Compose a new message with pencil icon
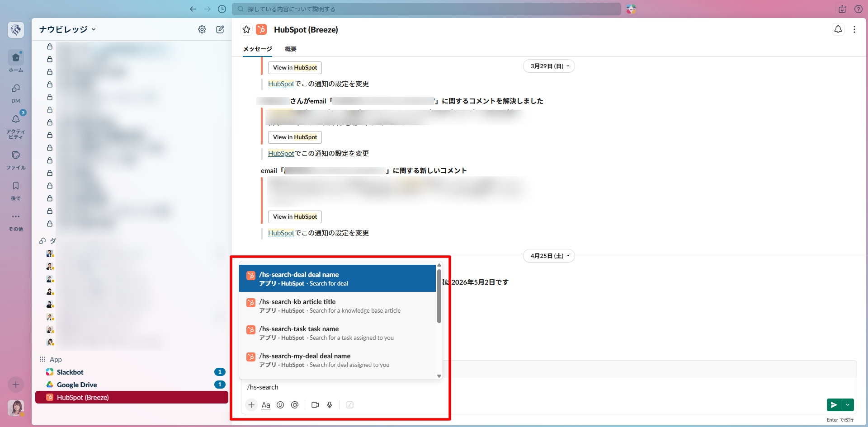 220,29
